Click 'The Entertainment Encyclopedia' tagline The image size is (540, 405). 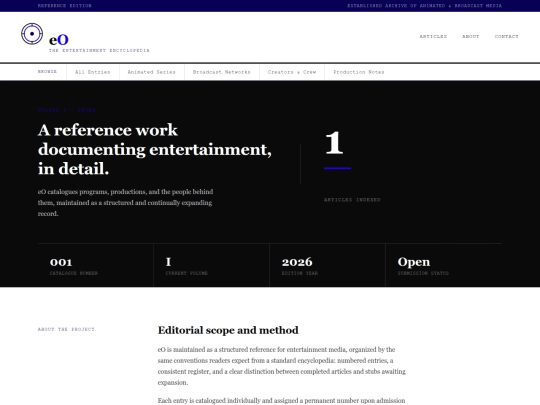pos(99,51)
